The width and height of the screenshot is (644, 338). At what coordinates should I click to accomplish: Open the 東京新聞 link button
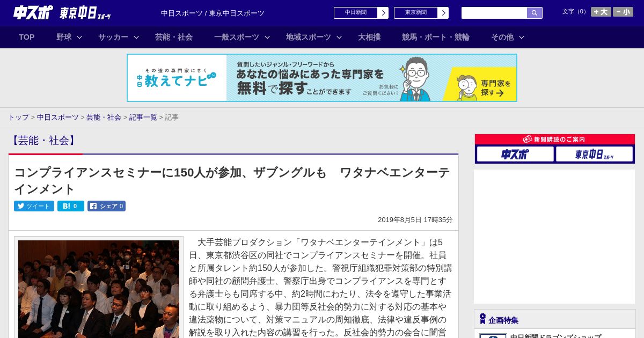(416, 13)
